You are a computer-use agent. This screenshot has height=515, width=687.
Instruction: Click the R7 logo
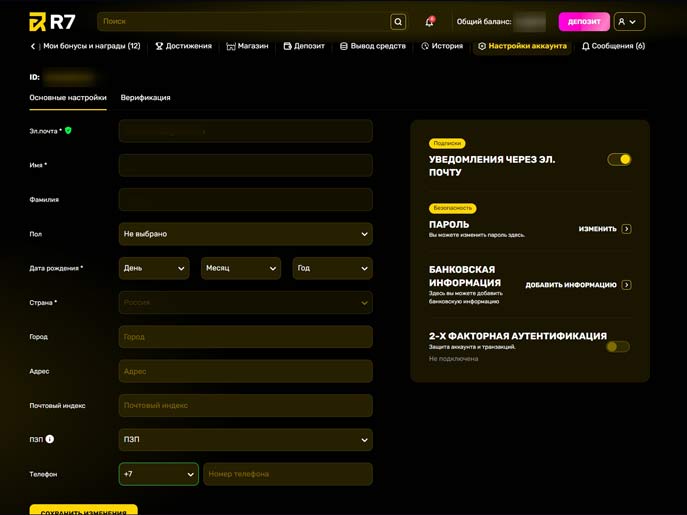click(x=52, y=22)
